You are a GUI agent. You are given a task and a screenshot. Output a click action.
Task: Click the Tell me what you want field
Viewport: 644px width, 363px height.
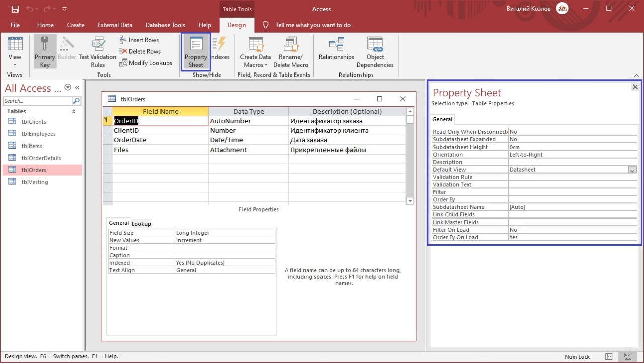point(313,25)
